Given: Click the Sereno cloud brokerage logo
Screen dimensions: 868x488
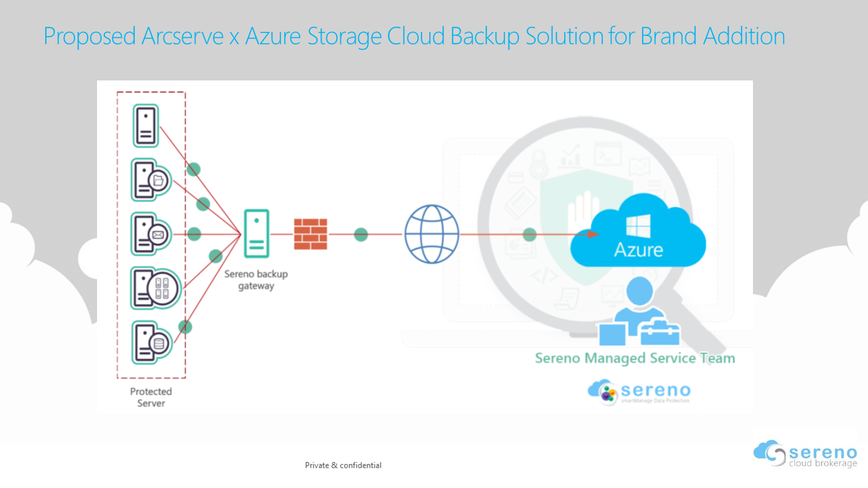Looking at the screenshot, I should (806, 453).
